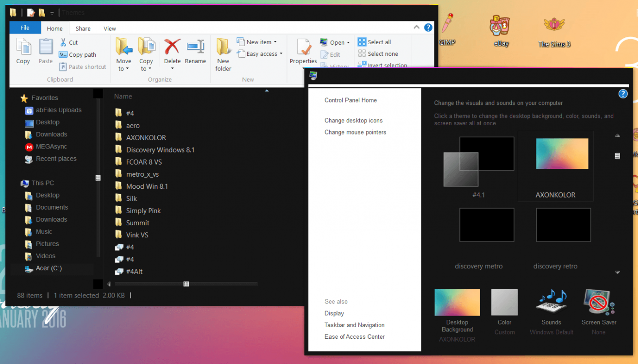Viewport: 638px width, 364px height.
Task: Select Recent places in Favorites
Action: tap(56, 159)
